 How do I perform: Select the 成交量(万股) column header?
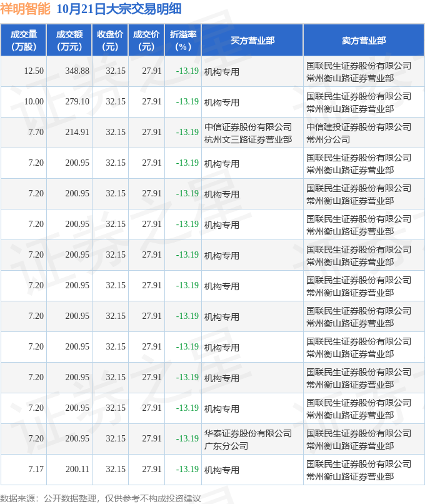(x=24, y=41)
